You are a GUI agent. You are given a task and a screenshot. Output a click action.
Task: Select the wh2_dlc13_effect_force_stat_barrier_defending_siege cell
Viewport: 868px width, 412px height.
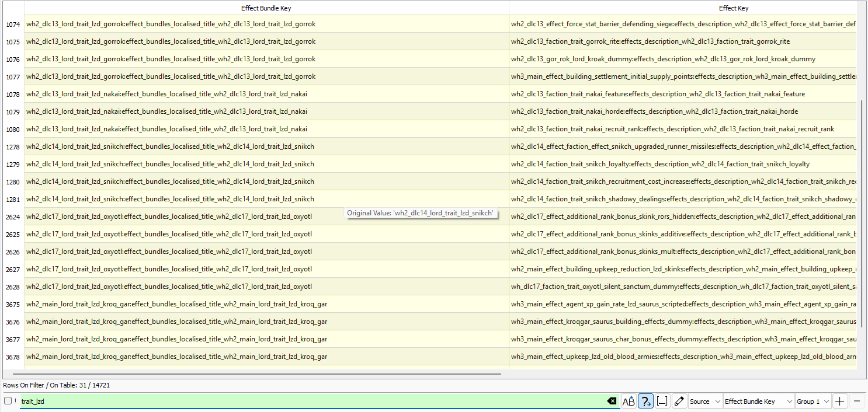[682, 24]
